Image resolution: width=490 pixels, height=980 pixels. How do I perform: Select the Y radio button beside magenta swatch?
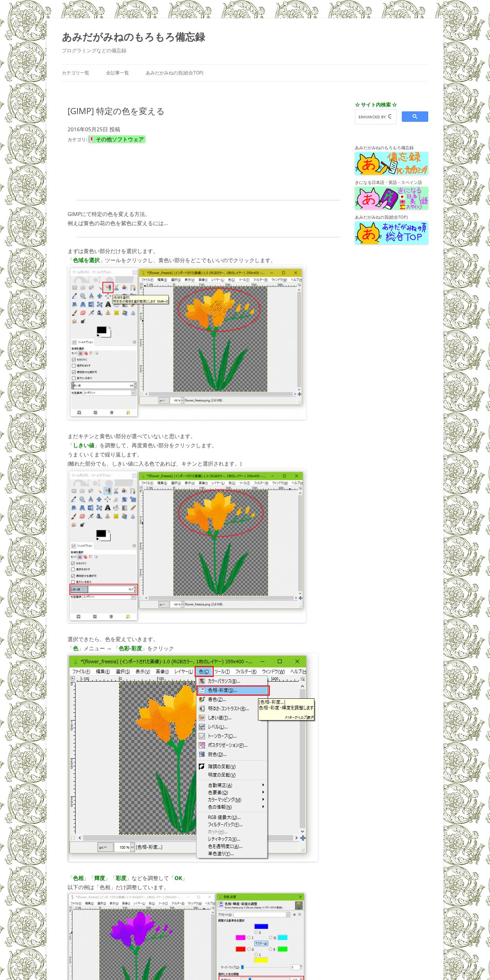(249, 938)
